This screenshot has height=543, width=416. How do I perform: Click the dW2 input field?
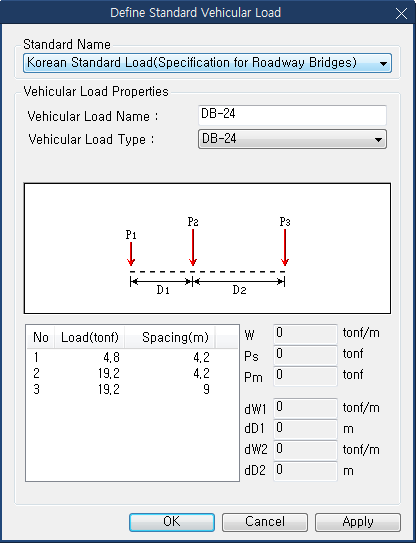click(x=305, y=450)
